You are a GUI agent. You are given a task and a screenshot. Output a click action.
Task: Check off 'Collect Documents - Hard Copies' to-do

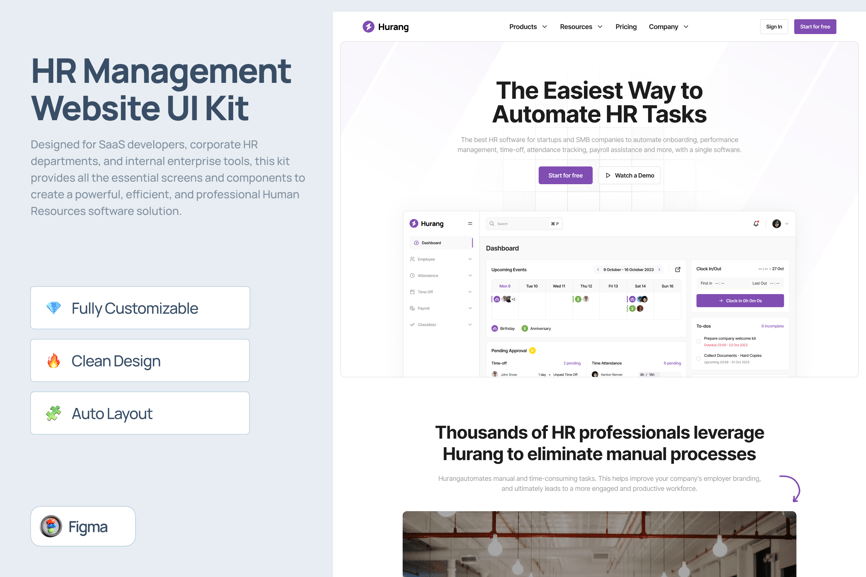pos(699,357)
